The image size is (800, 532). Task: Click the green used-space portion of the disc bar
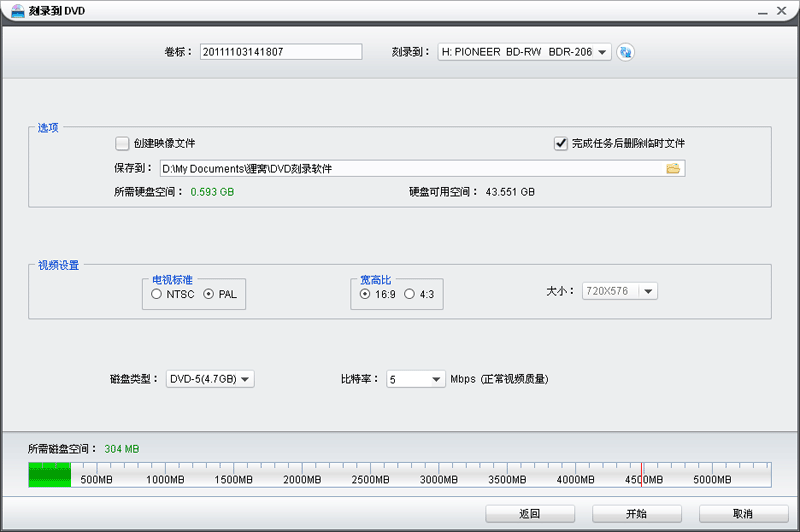(49, 475)
